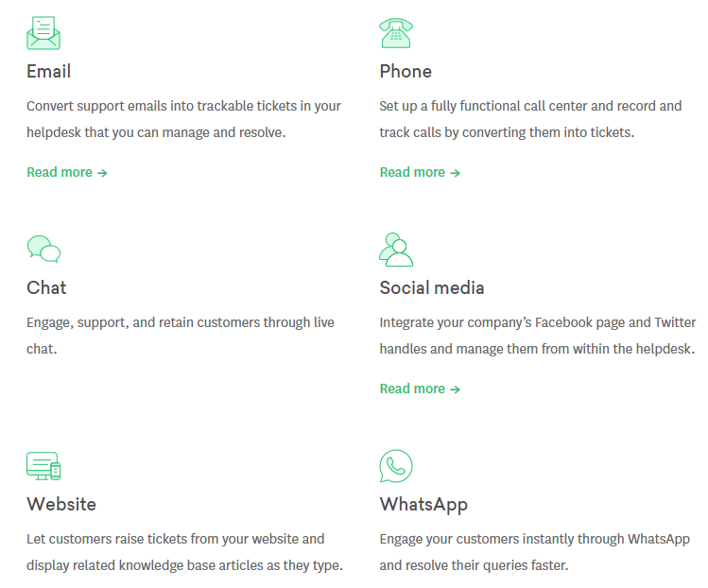Viewport: 708px width, 588px height.
Task: Click the Website monitor icon
Action: (43, 466)
